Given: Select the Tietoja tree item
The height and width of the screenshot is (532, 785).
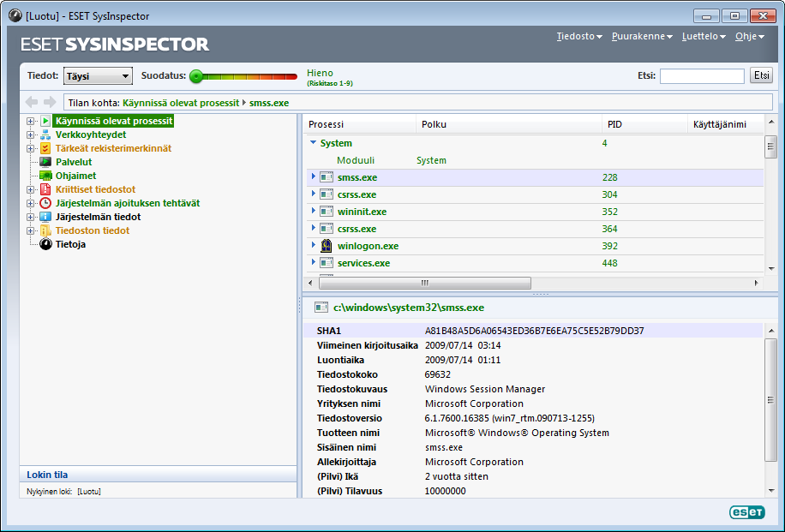Looking at the screenshot, I should click(x=70, y=244).
